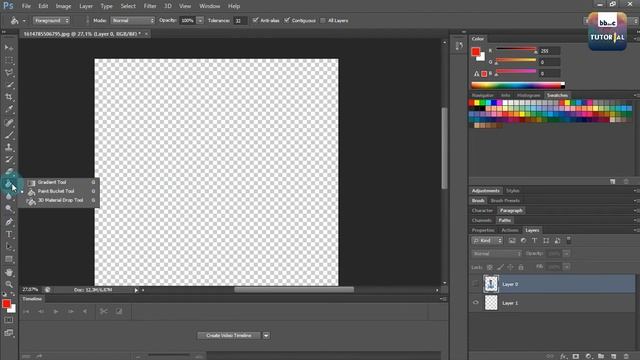Select the Horizontal Type tool
This screenshot has width=640, height=360.
(x=9, y=234)
